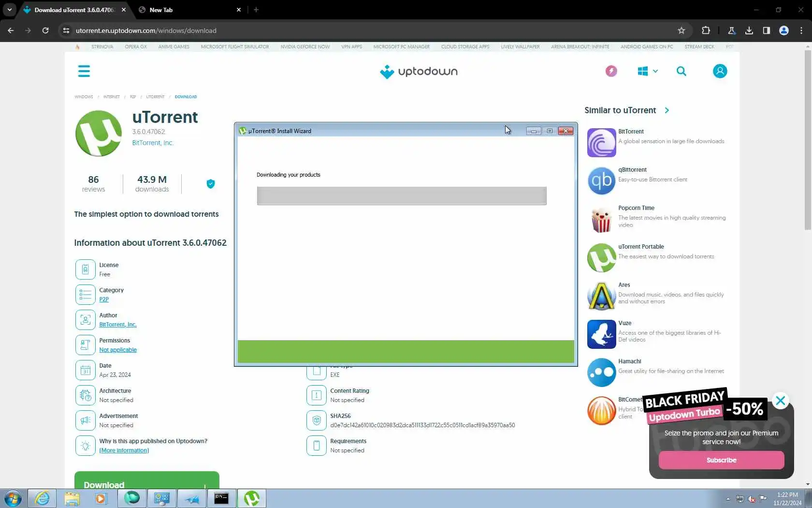Open browser downloads tray
Viewport: 812px width, 508px height.
click(749, 30)
